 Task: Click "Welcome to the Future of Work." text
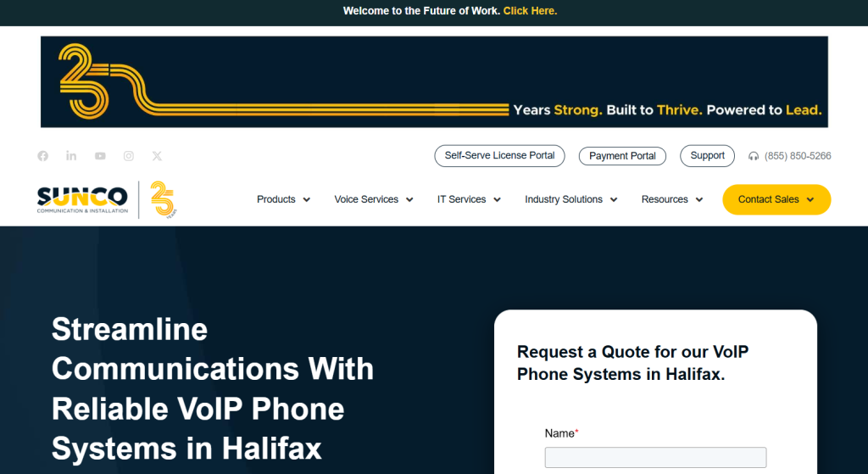click(x=421, y=11)
